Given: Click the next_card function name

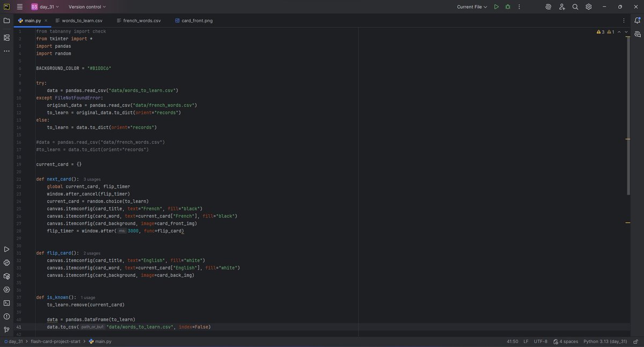Looking at the screenshot, I should point(58,179).
